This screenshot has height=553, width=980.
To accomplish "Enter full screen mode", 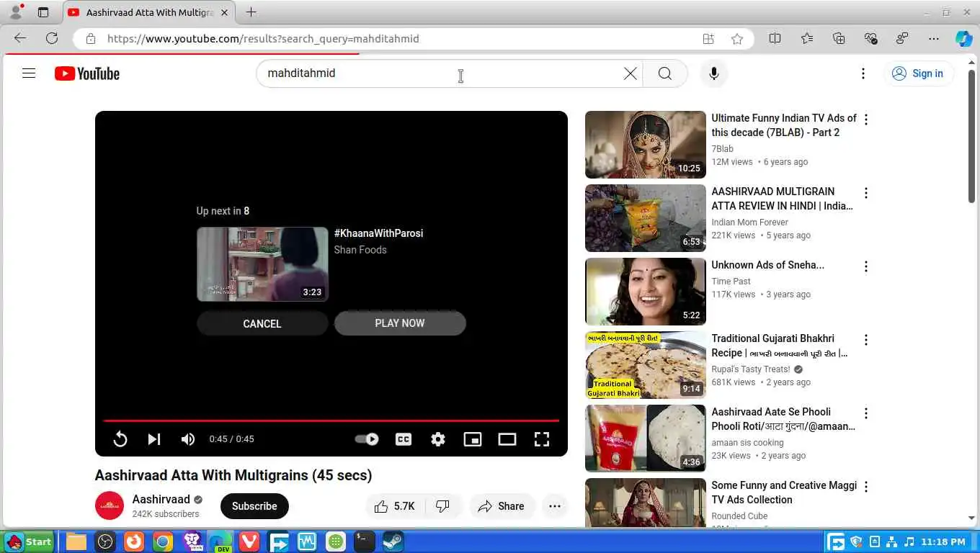I will tap(542, 439).
